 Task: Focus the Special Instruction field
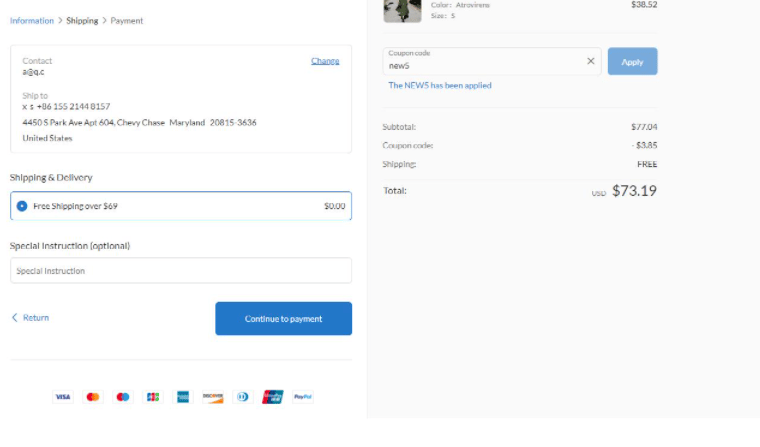[x=181, y=271]
